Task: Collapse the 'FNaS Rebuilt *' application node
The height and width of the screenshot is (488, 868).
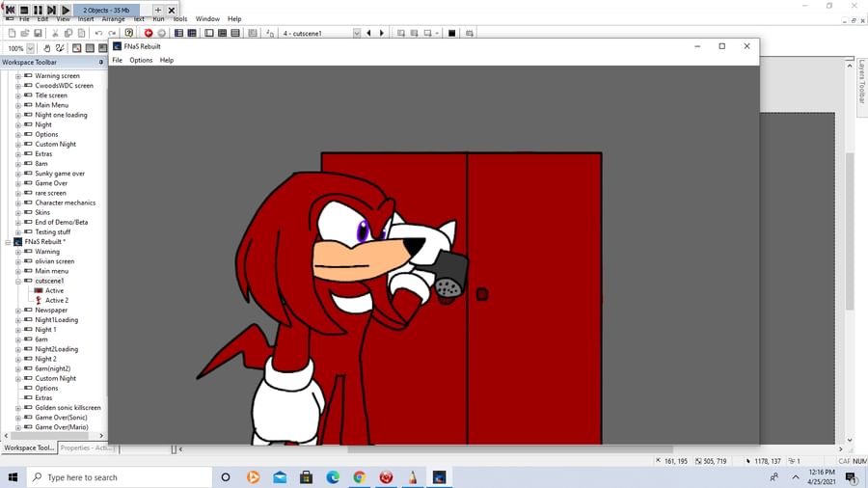Action: [x=8, y=242]
